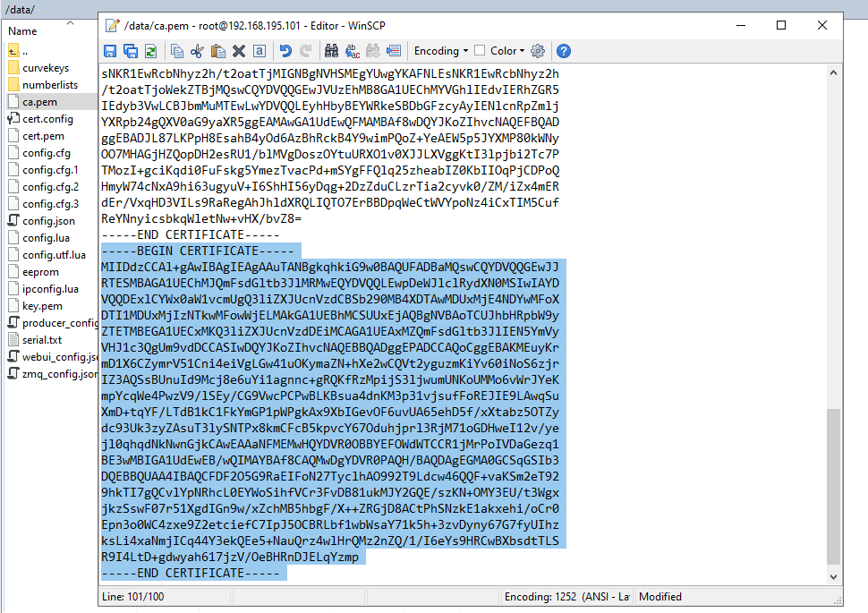Open Help with the blue question mark
The image size is (868, 613).
pos(564,52)
